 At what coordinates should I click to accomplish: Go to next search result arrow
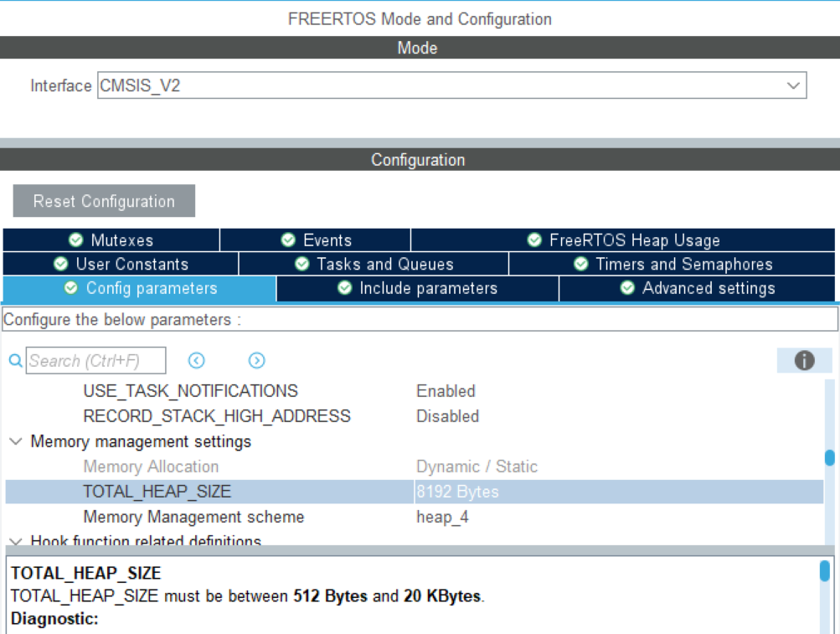(x=256, y=361)
